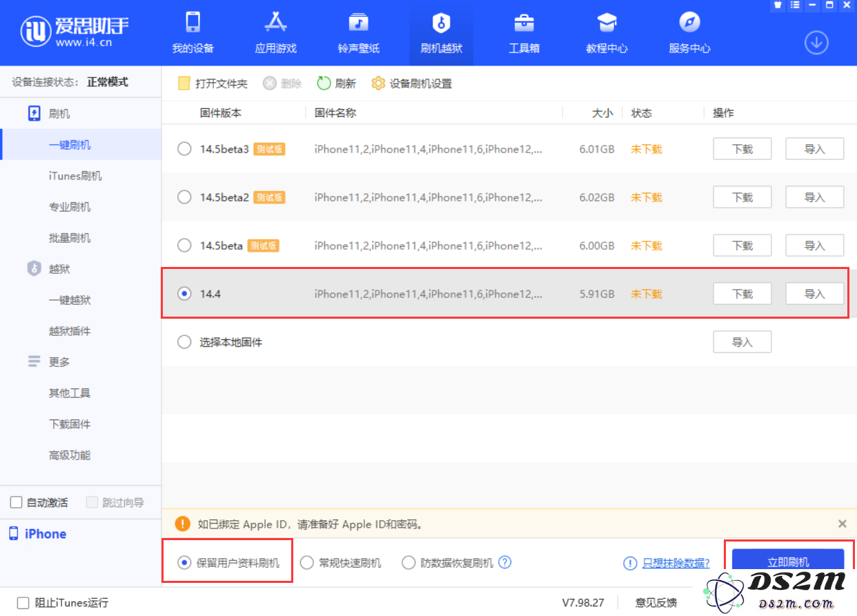Click the 5.91GB size value

point(597,294)
